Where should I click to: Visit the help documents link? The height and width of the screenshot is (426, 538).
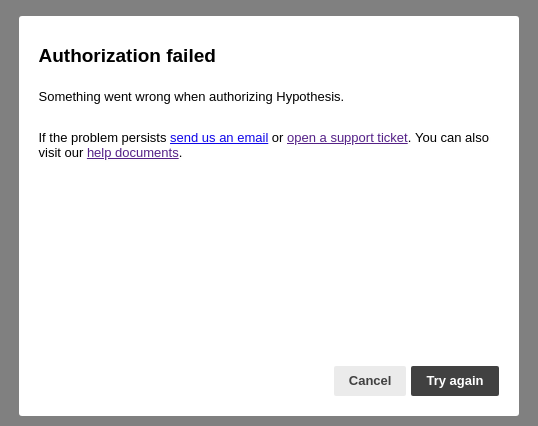click(x=133, y=153)
